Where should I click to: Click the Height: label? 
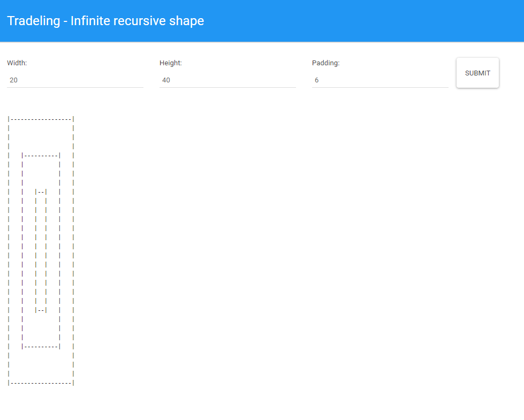click(171, 63)
